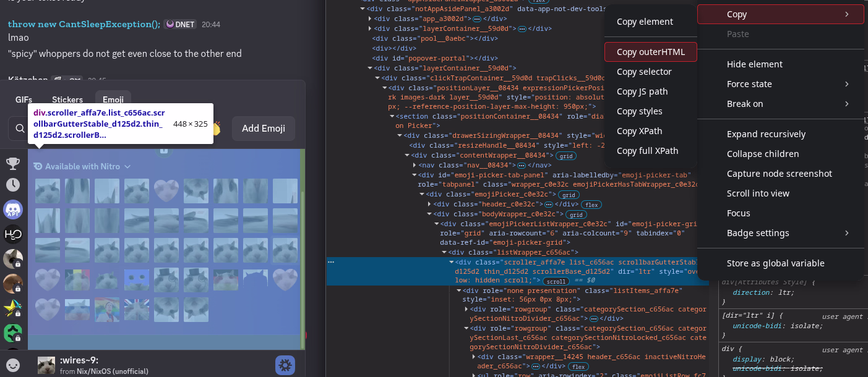
Task: Toggle grid badge on contentWrapper__08434
Action: pos(566,156)
